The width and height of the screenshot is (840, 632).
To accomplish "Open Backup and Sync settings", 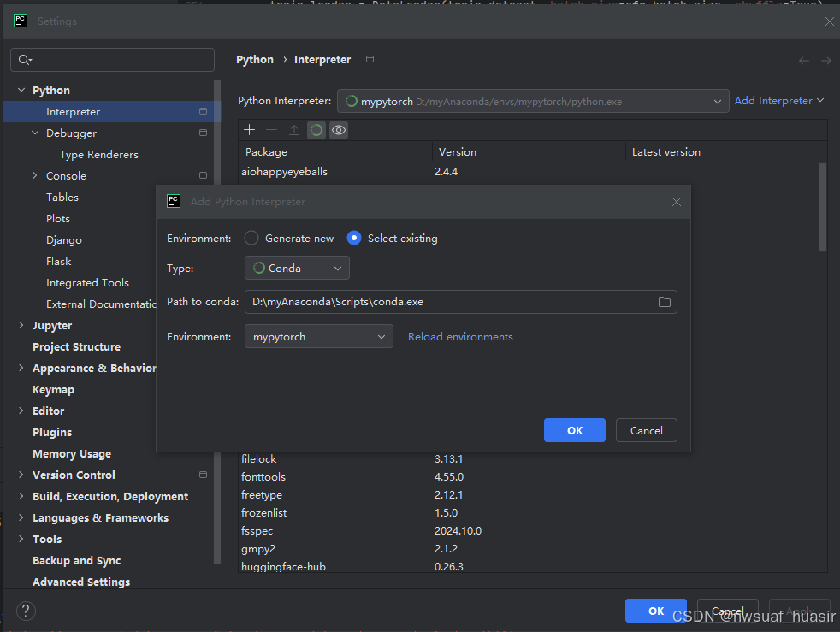I will pos(77,561).
